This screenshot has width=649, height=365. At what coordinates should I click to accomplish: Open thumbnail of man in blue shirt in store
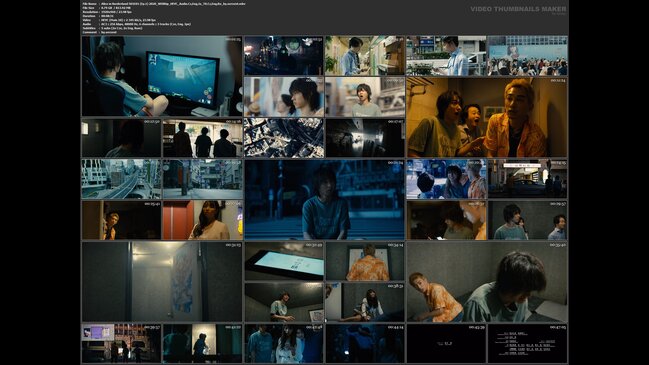point(365,55)
